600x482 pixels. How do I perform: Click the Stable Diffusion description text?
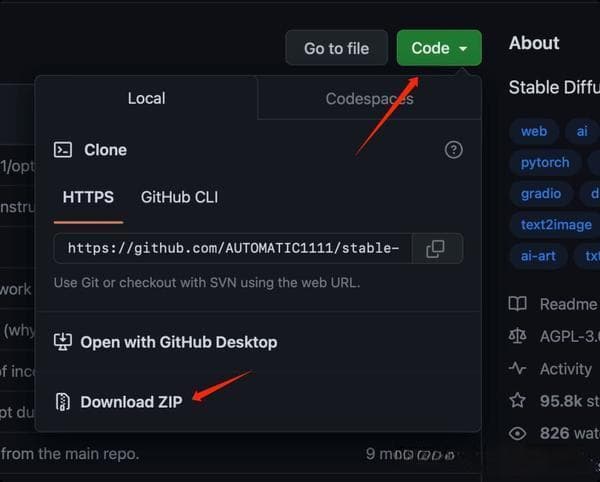[554, 88]
